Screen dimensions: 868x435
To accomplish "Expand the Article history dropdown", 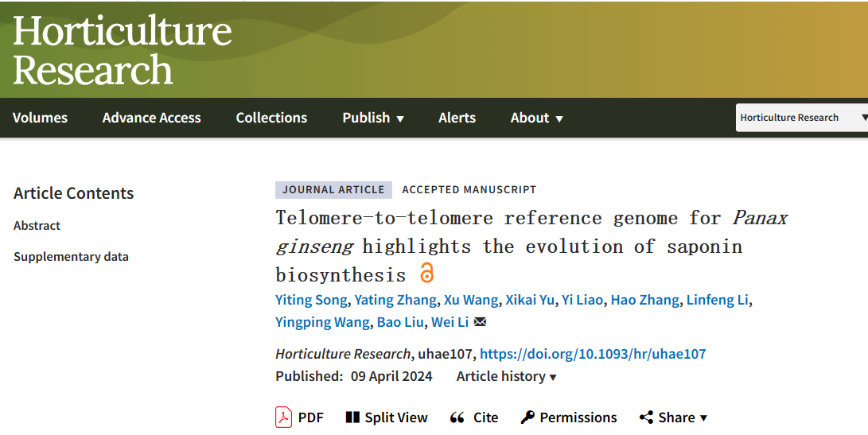I will [x=506, y=376].
